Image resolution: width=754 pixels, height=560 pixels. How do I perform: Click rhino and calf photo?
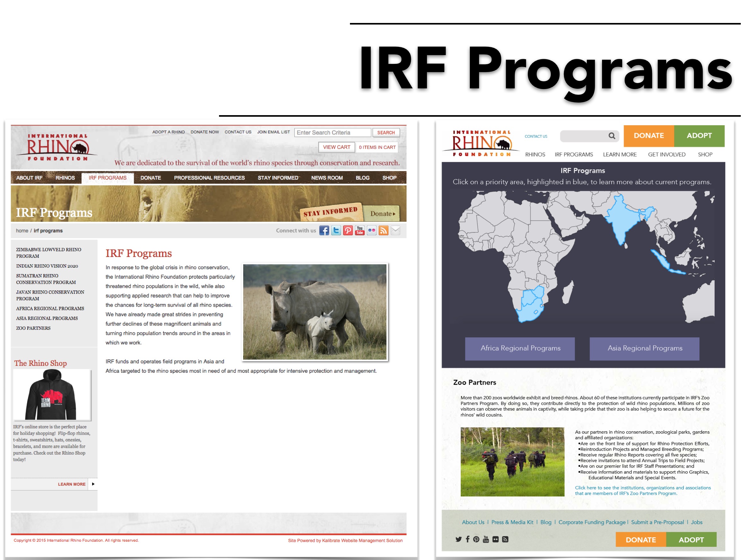tap(315, 312)
